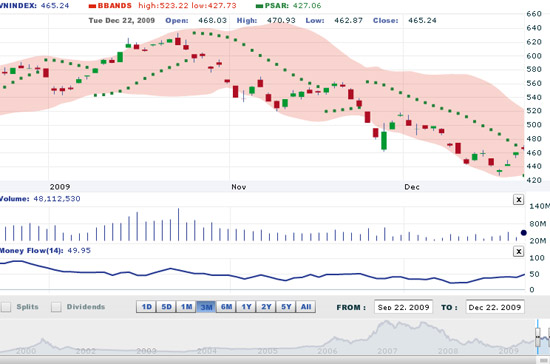Click the Low value 462.87
This screenshot has height=364, width=550.
348,20
